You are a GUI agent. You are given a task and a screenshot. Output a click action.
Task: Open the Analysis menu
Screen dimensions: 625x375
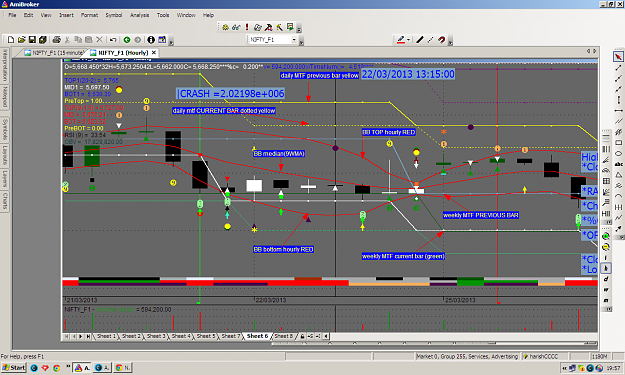tap(140, 15)
